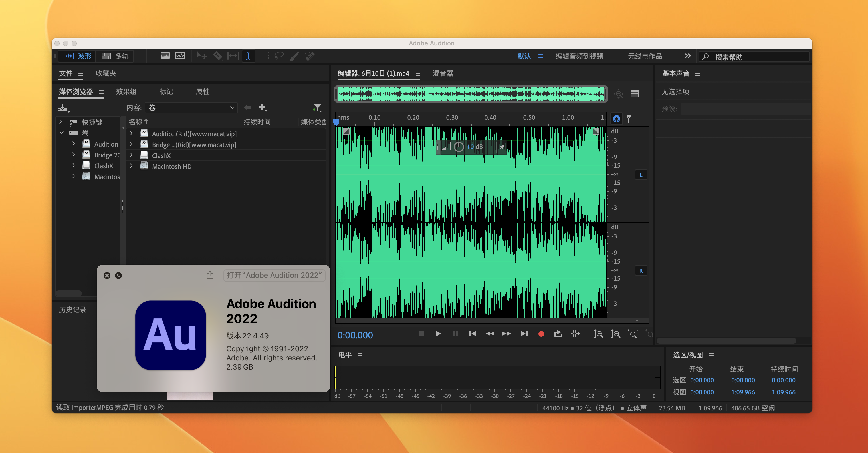Select the Razor tool in toolbar
This screenshot has width=868, height=453.
[218, 56]
